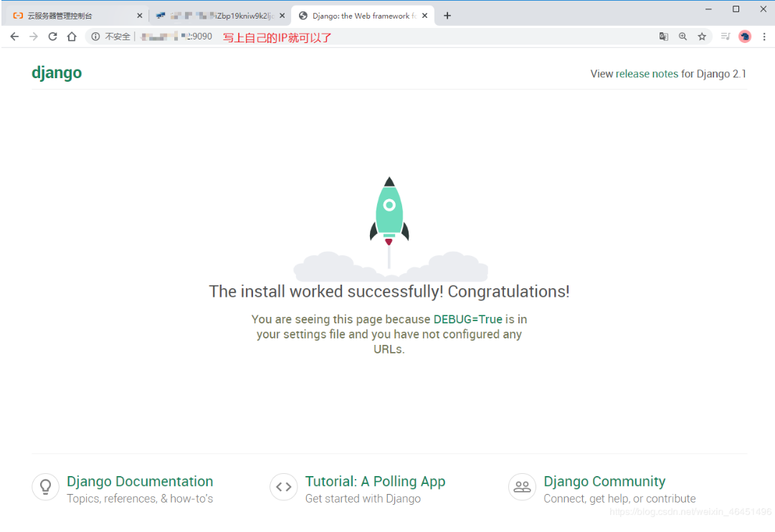775x532 pixels.
Task: Open the release notes link
Action: [647, 74]
